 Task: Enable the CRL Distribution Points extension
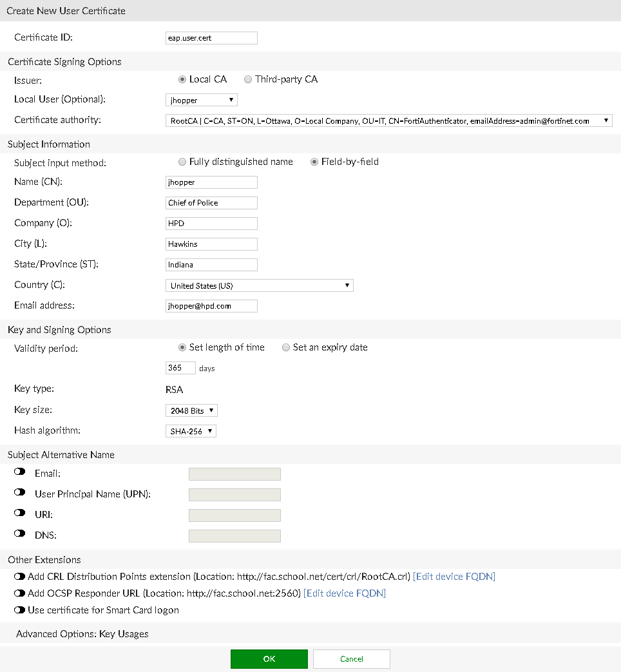point(20,576)
